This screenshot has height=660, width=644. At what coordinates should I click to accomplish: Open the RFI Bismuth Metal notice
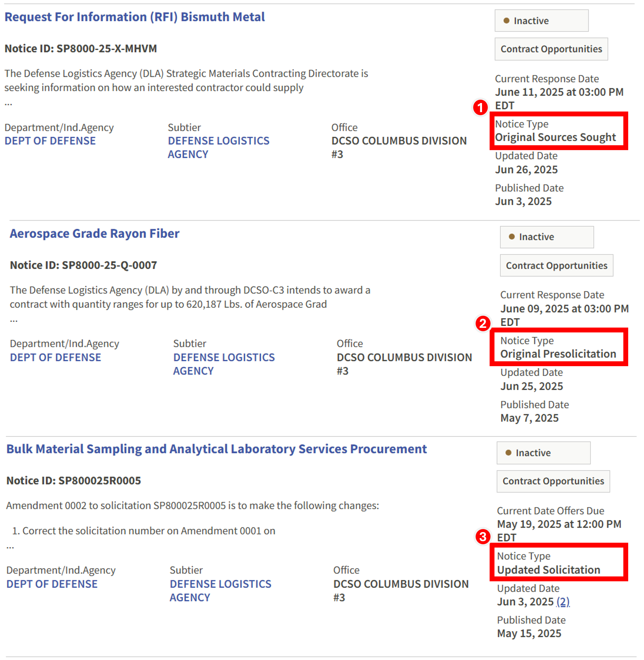pos(134,17)
